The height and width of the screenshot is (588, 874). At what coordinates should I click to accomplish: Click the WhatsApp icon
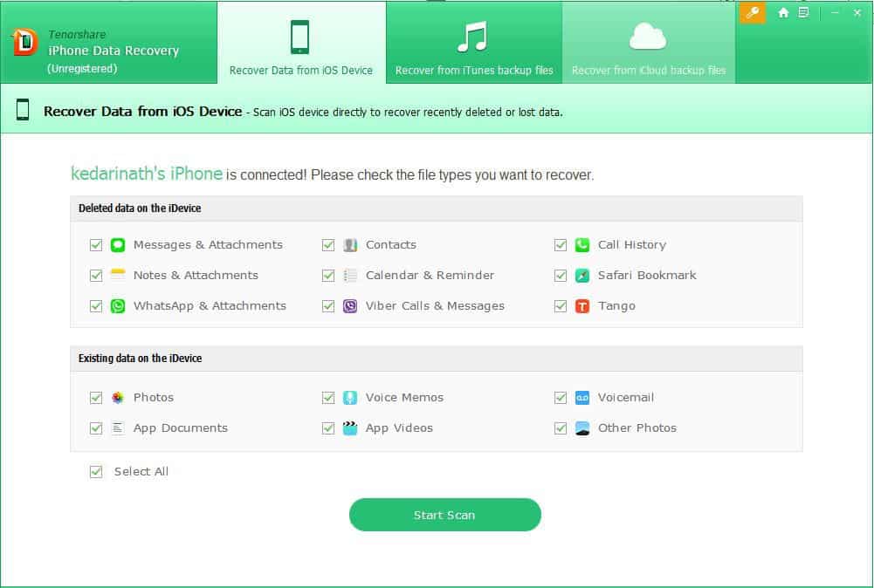(x=118, y=306)
